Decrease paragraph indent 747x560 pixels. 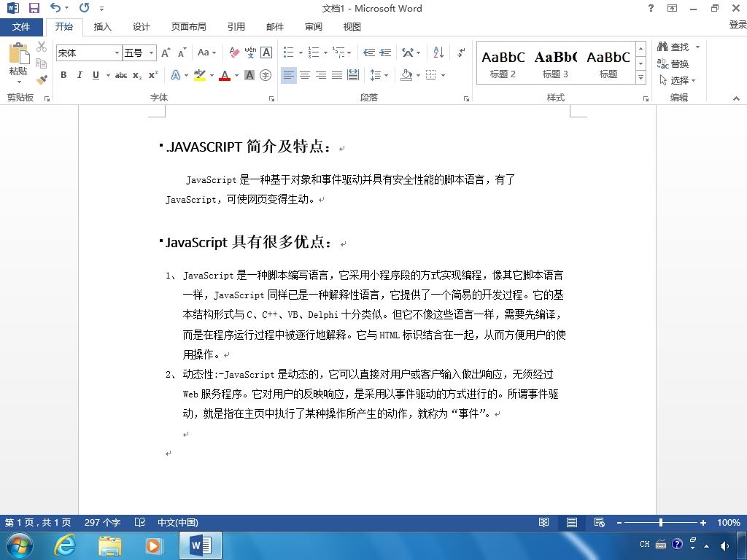click(x=368, y=52)
